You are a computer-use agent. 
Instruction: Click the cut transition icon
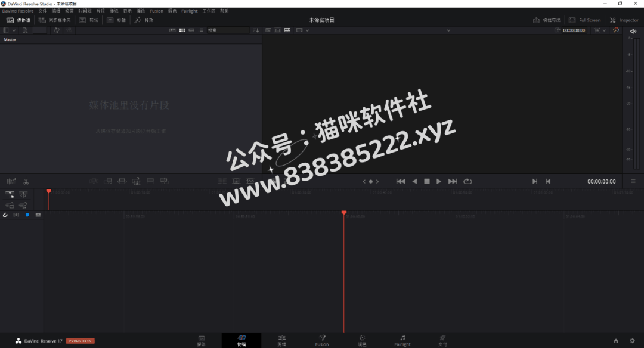click(x=222, y=181)
